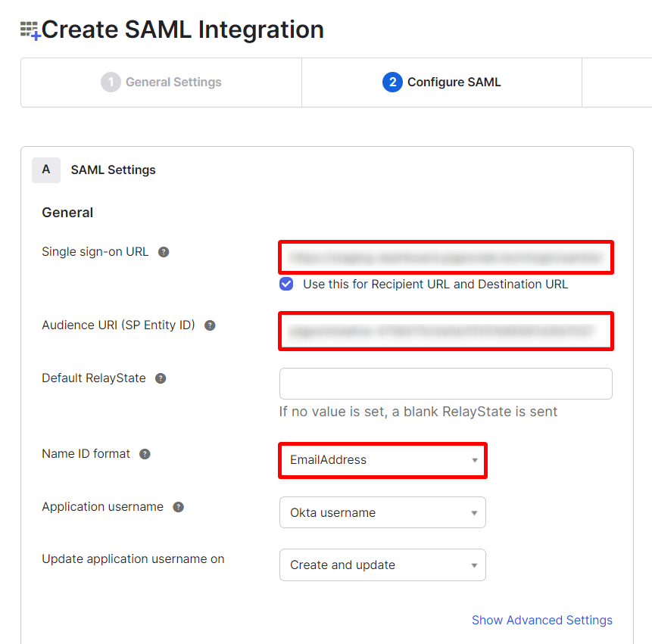Click help icon beside Application username

(x=178, y=507)
